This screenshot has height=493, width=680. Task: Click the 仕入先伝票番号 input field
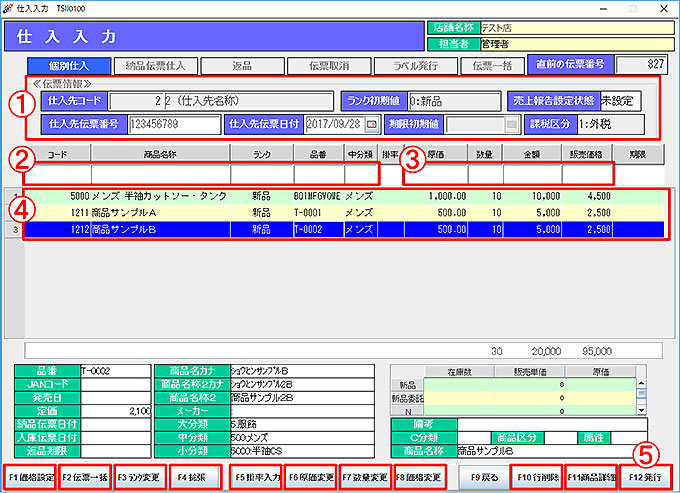click(173, 125)
